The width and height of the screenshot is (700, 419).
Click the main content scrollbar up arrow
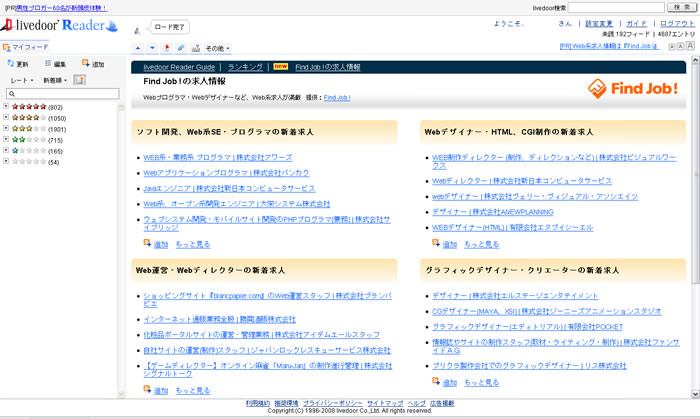[x=695, y=60]
